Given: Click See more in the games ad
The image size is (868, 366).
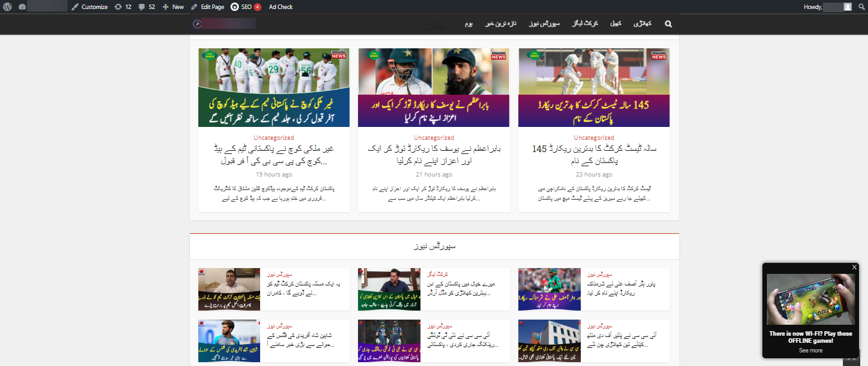Looking at the screenshot, I should (811, 351).
